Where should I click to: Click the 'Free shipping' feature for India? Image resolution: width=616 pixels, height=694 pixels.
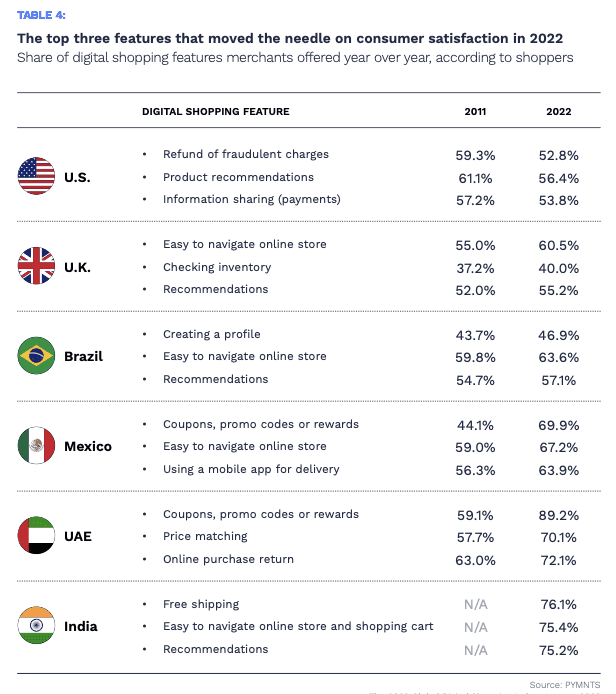click(x=201, y=604)
